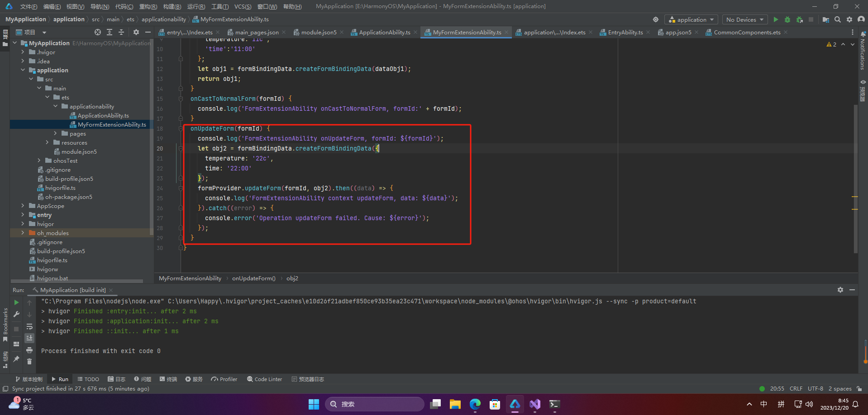
Task: Click onUpdateForm() in the editor breadcrumb
Action: pos(253,278)
